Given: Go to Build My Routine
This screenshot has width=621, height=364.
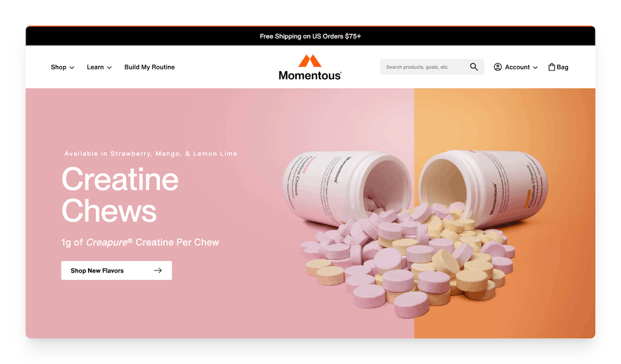Looking at the screenshot, I should [149, 67].
